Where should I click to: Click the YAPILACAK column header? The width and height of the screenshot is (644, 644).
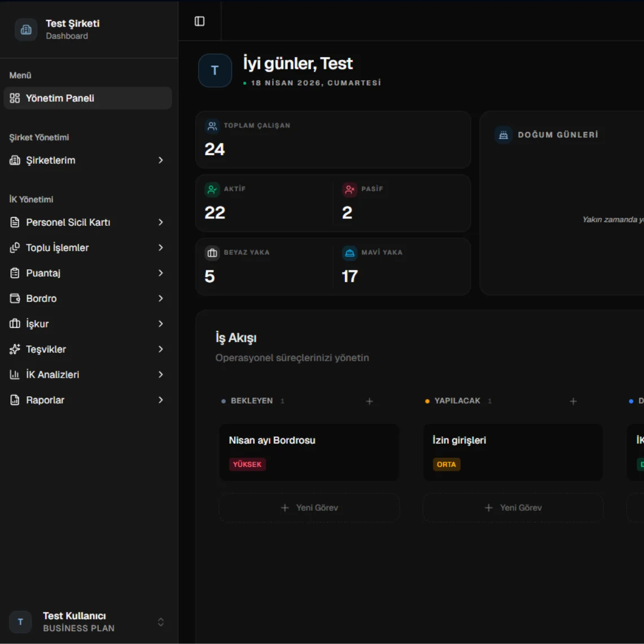[x=458, y=401]
